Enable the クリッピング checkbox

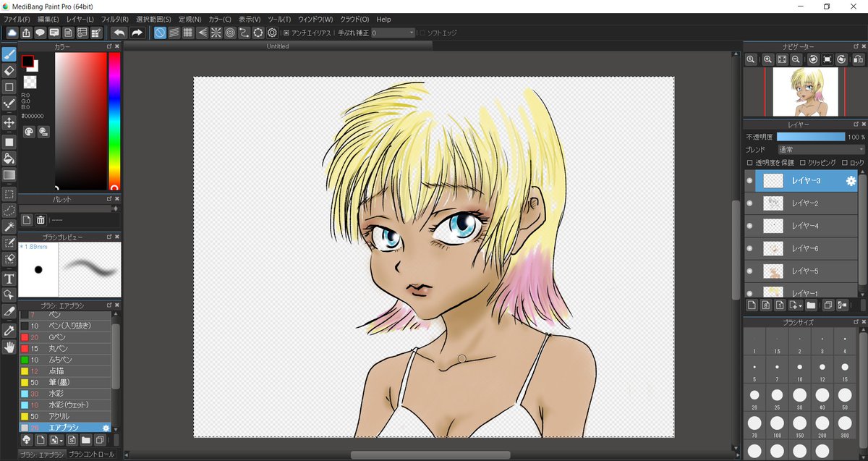click(x=803, y=163)
